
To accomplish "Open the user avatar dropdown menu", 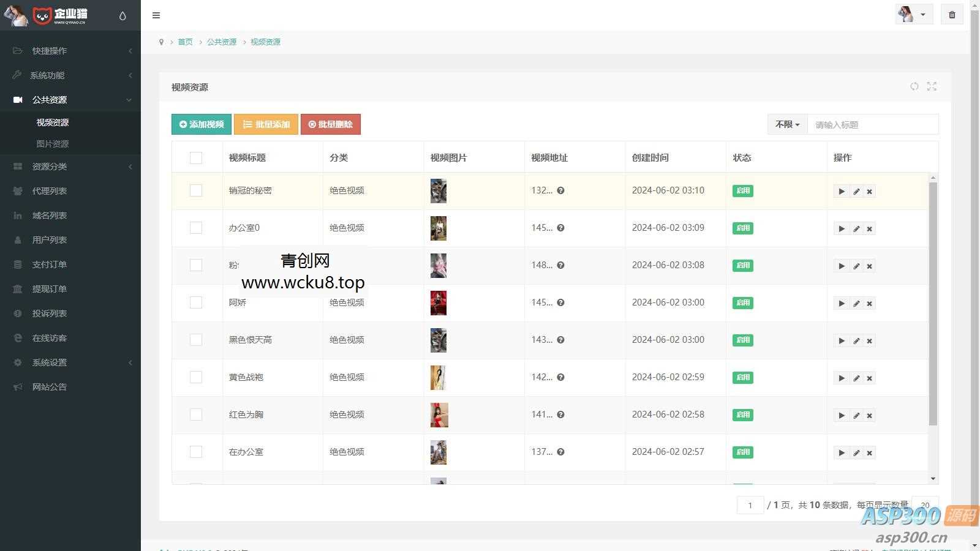I will [x=913, y=15].
